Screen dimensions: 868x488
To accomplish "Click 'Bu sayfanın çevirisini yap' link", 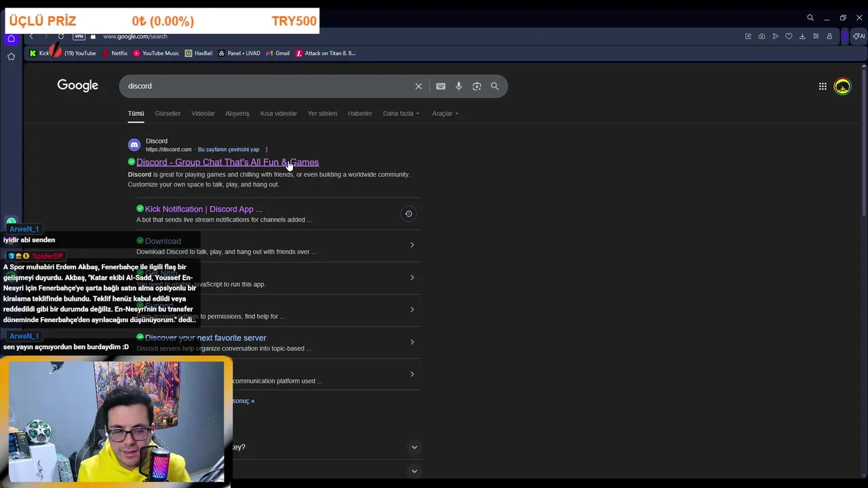I will [229, 149].
